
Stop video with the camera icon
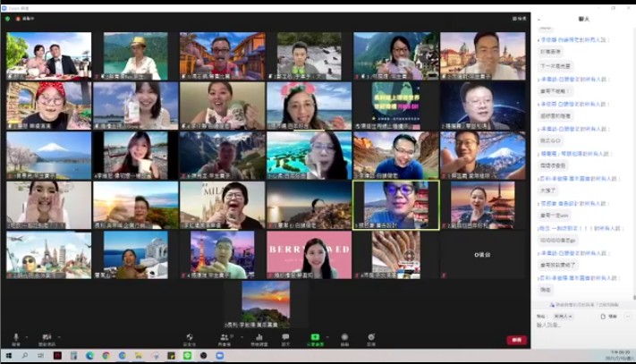point(47,339)
